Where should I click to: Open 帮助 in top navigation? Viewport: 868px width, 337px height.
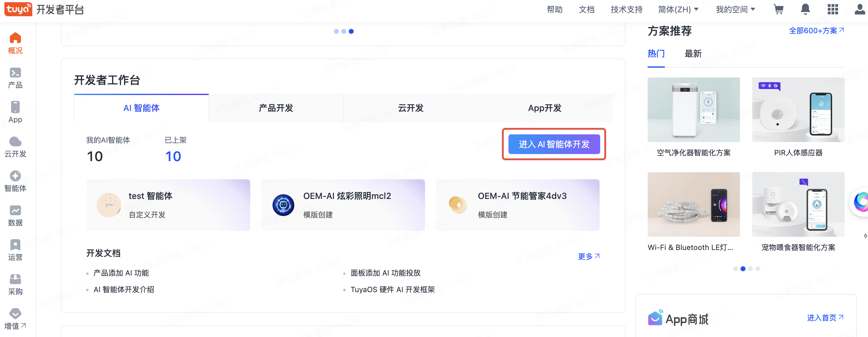coord(555,10)
